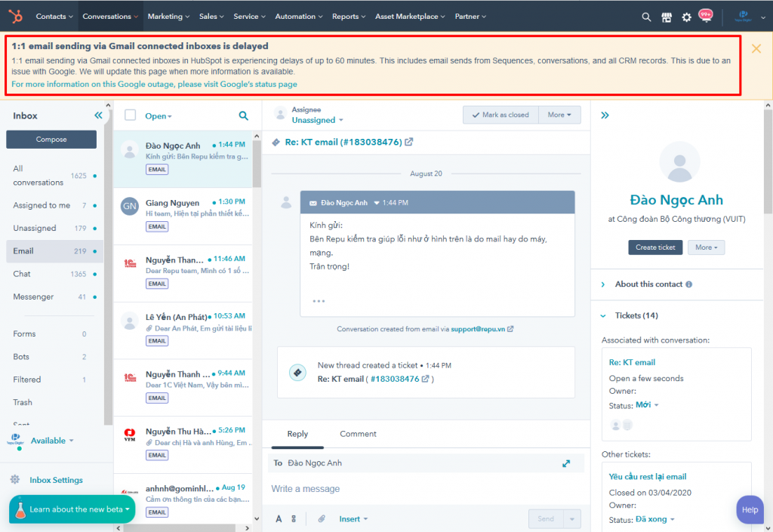This screenshot has height=532, width=773.
Task: Open the settings gear icon
Action: tap(686, 17)
